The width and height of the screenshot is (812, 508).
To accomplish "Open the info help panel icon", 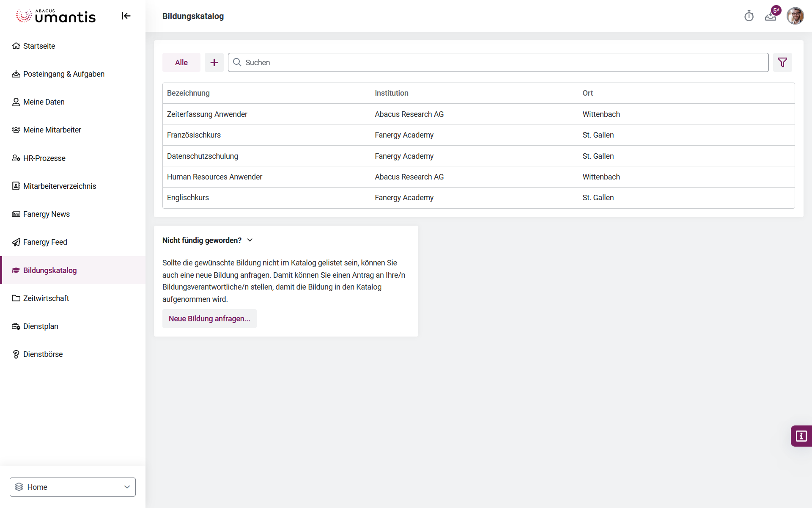I will (x=801, y=436).
